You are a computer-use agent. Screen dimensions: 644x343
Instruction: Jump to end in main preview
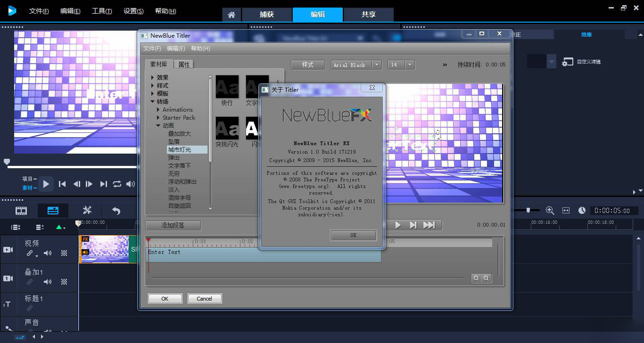(x=104, y=184)
